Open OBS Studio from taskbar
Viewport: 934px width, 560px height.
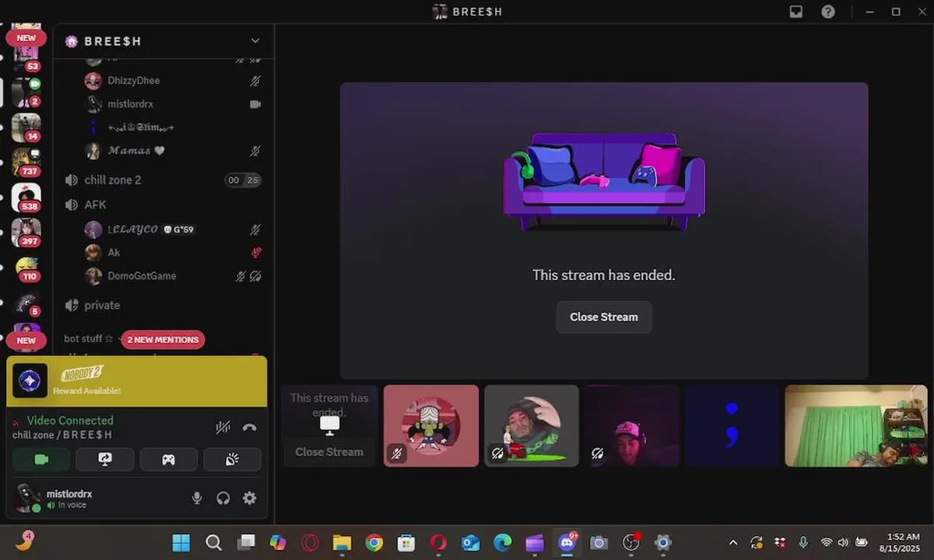point(631,543)
